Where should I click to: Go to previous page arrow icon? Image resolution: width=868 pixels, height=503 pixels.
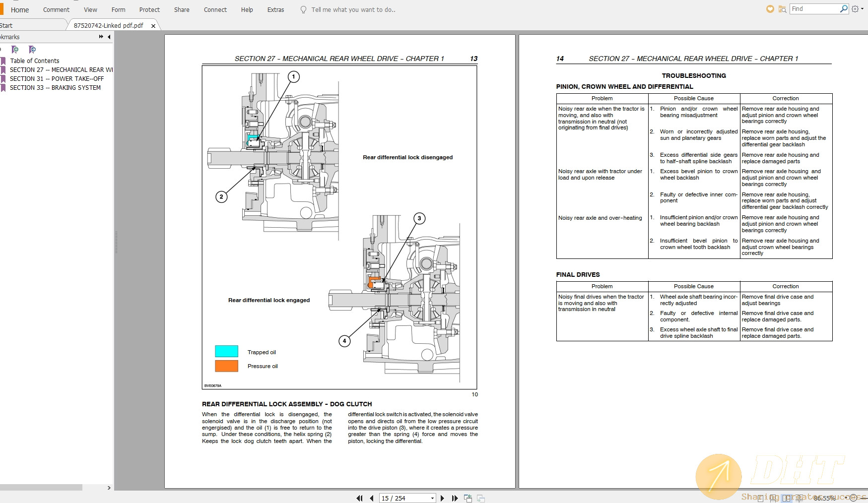tap(372, 498)
